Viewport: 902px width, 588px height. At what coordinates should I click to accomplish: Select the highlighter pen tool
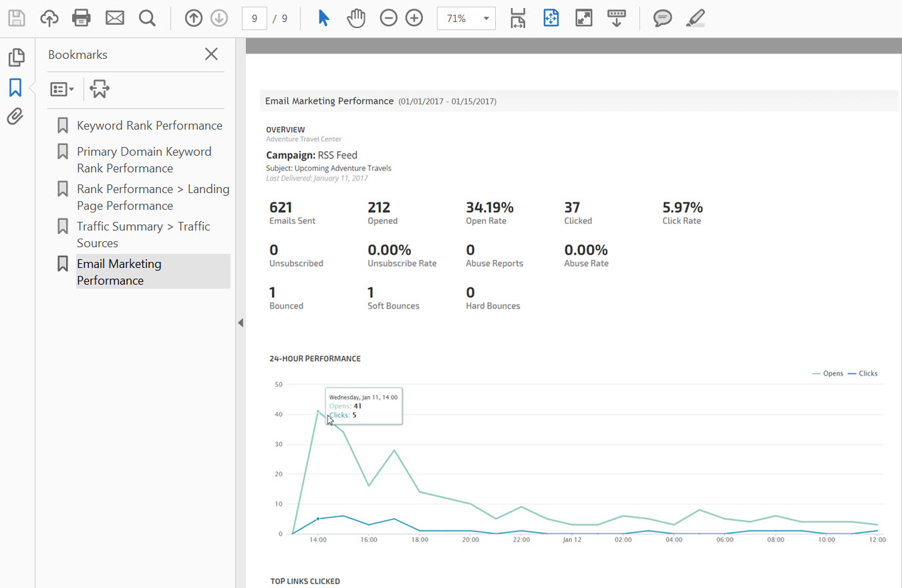[696, 18]
